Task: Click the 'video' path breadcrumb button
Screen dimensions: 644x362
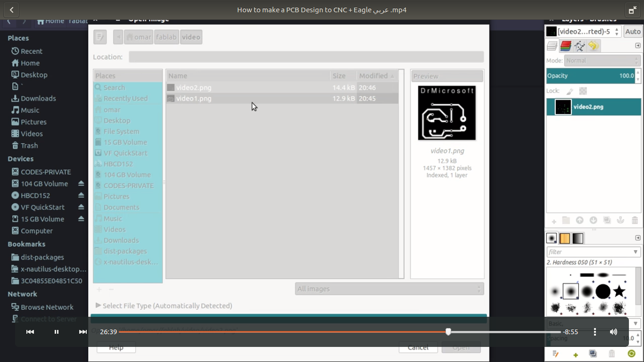Action: (191, 37)
